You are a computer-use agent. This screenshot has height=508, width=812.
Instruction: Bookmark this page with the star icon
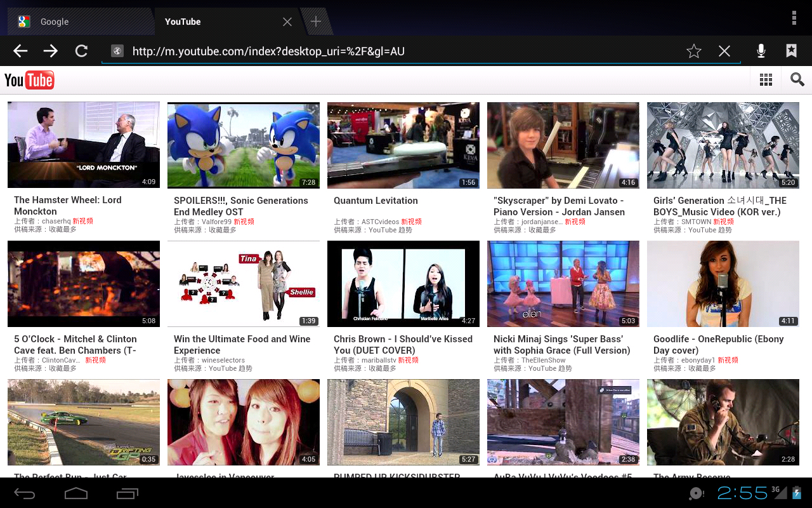tap(694, 51)
